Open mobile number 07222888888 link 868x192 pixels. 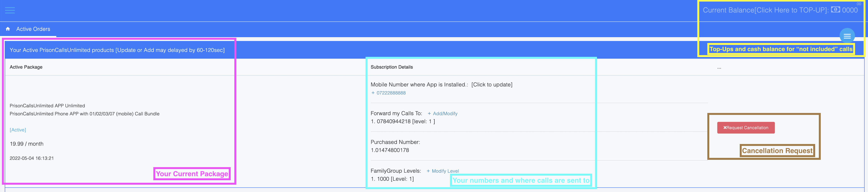pyautogui.click(x=388, y=93)
